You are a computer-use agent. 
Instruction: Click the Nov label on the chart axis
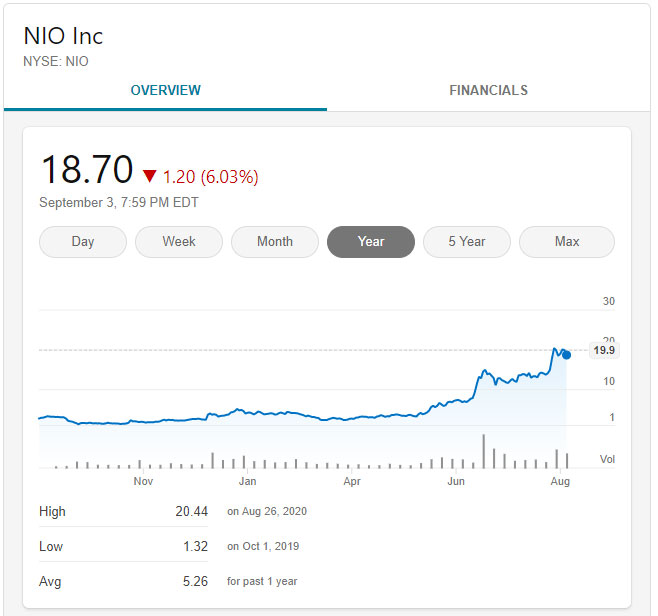pos(143,481)
